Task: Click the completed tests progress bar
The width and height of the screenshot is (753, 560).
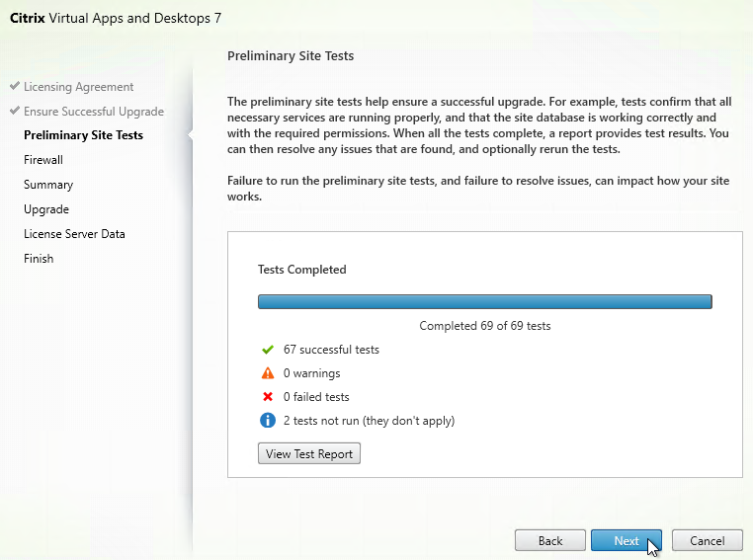Action: pos(484,302)
